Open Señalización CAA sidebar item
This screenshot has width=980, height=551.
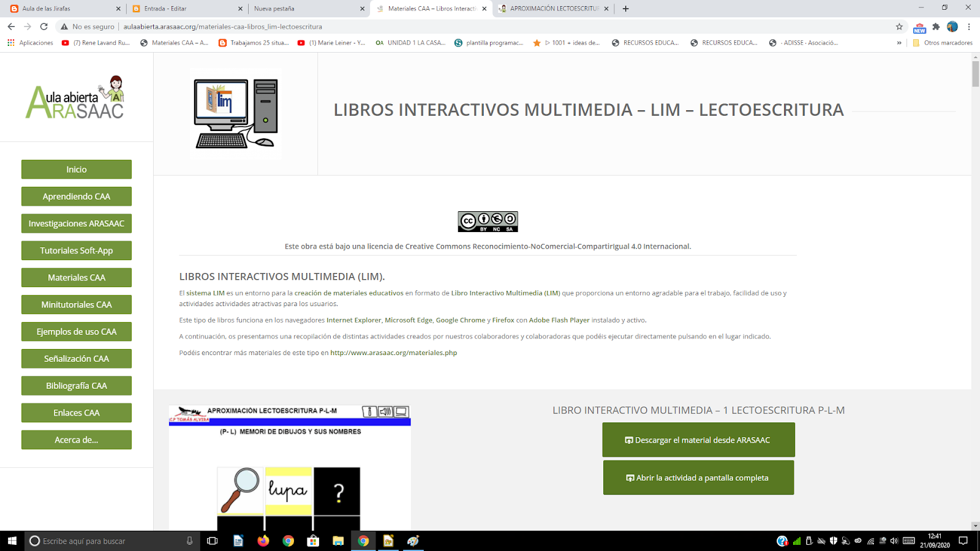click(x=77, y=359)
